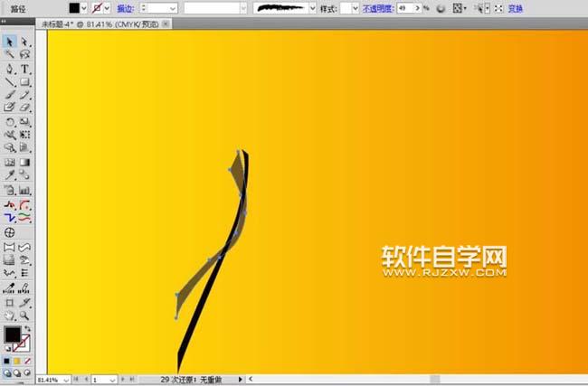Expand the opacity value slider arrow
The width and height of the screenshot is (588, 386).
point(418,8)
